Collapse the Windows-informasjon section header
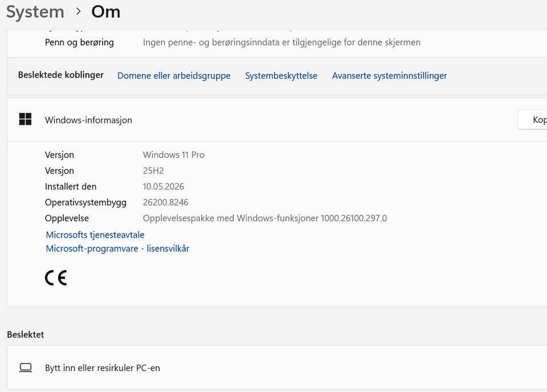This screenshot has height=392, width=547. click(277, 120)
